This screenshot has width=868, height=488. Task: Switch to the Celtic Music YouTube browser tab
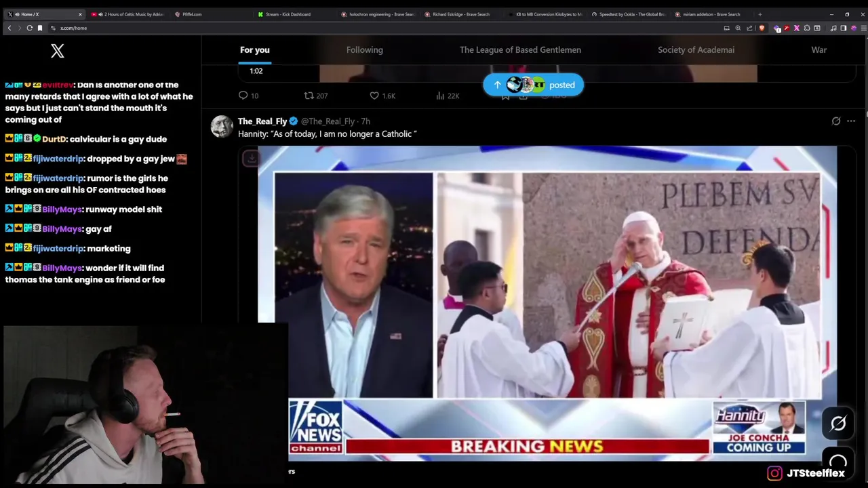tap(127, 14)
